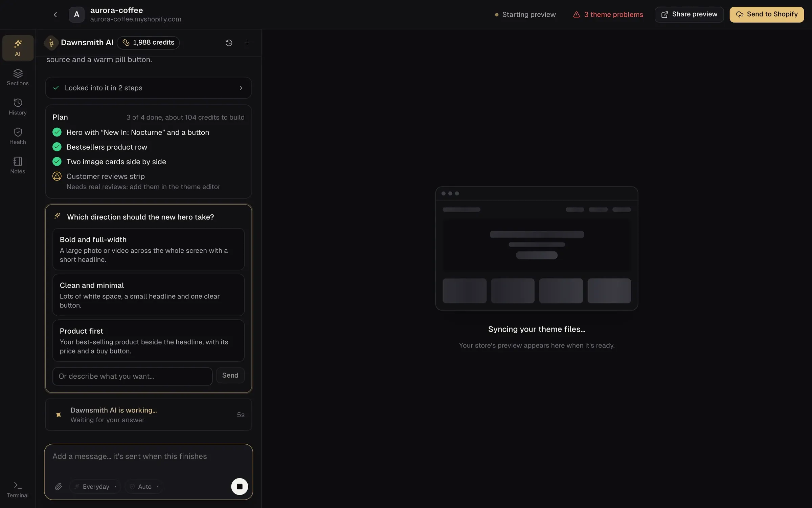Screen dimensions: 812x508
Task: Click the green check for Bestsellers product row
Action: (x=57, y=147)
